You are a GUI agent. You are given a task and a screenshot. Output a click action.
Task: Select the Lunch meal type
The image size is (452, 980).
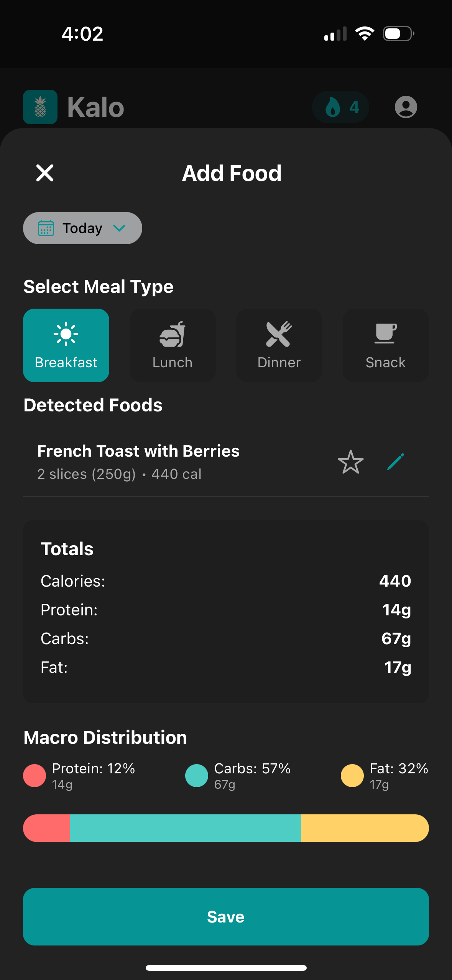[173, 345]
